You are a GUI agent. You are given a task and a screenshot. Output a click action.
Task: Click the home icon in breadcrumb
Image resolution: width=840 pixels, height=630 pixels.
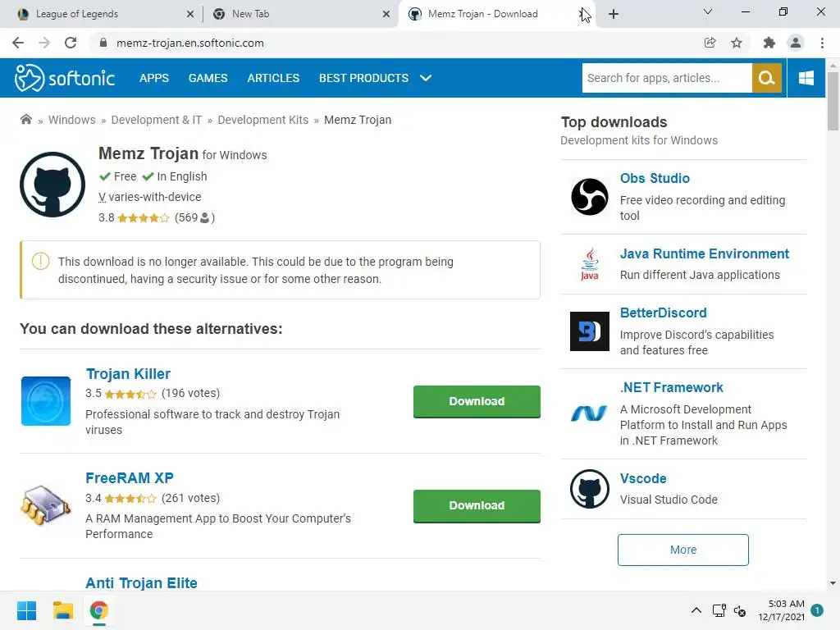click(x=25, y=120)
